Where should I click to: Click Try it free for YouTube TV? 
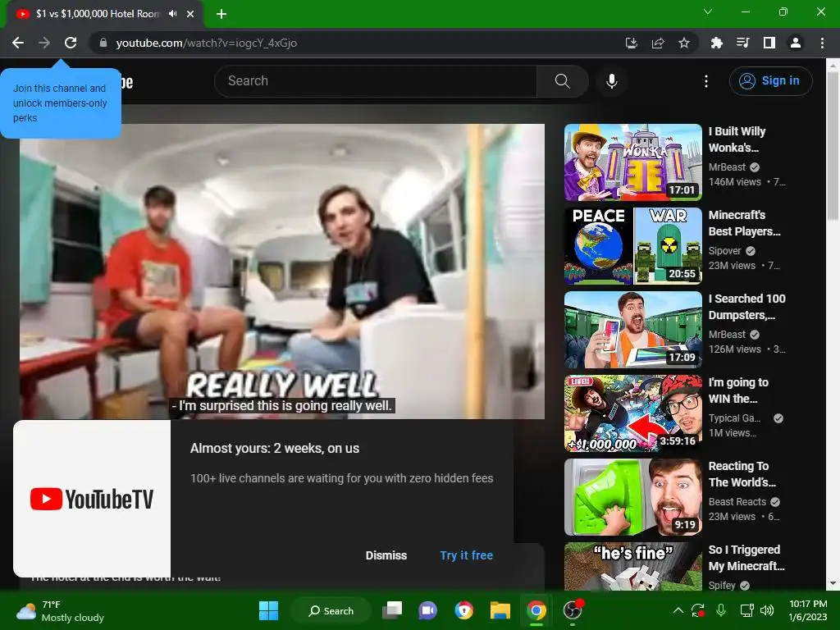467,555
